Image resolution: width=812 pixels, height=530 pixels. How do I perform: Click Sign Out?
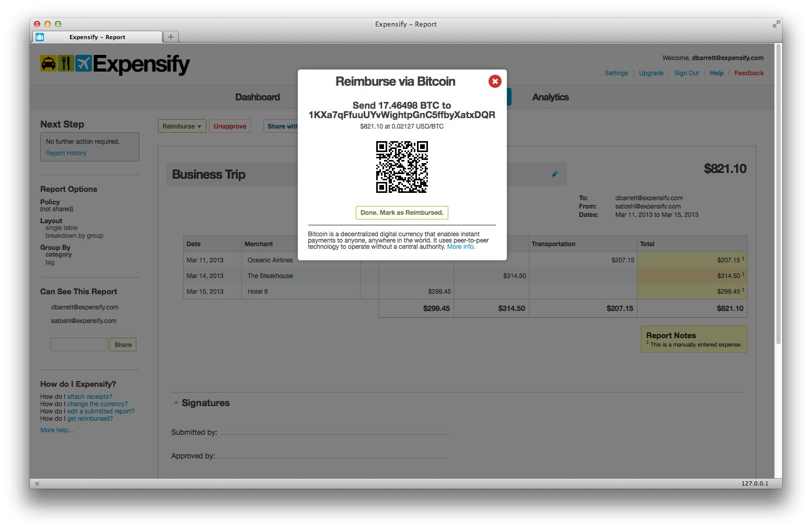click(687, 73)
